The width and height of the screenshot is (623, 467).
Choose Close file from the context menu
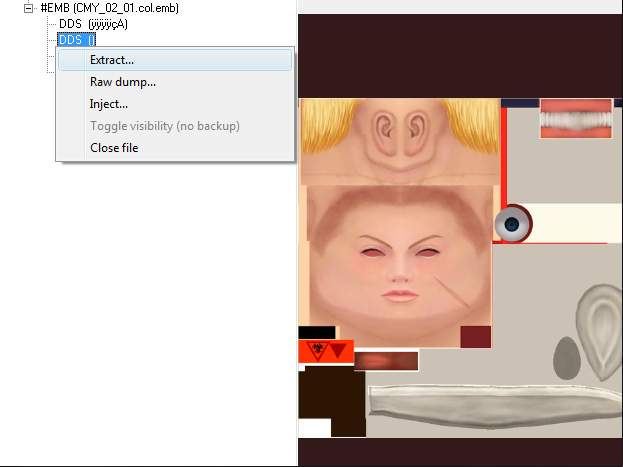[175, 148]
